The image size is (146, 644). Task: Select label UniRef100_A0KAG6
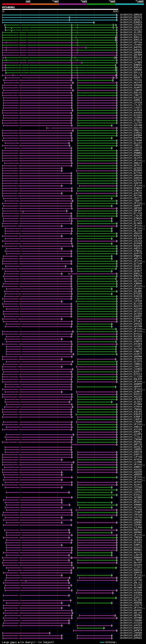[131, 113]
